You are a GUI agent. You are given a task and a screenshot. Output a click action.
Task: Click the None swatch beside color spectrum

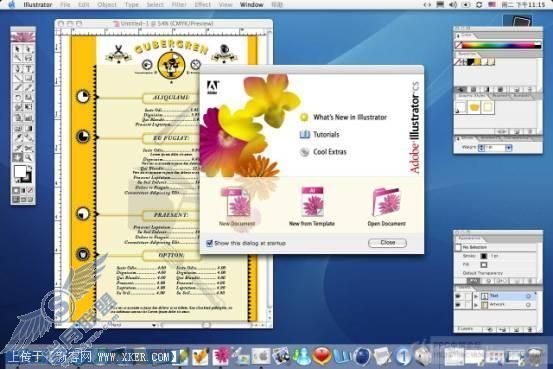458,45
